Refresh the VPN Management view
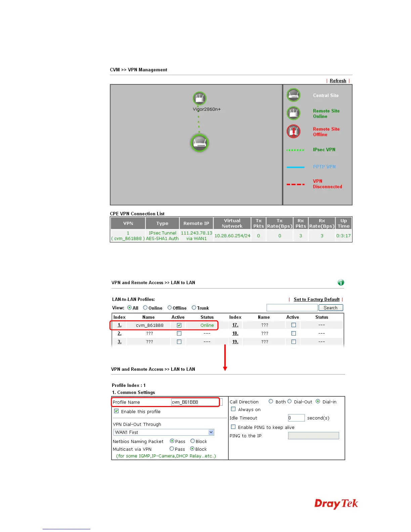The width and height of the screenshot is (411, 532). 338,81
